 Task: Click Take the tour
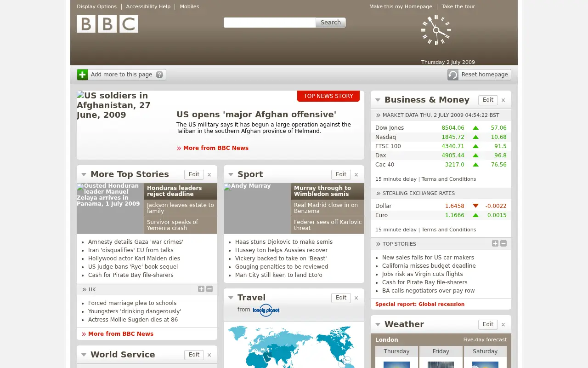coord(458,6)
